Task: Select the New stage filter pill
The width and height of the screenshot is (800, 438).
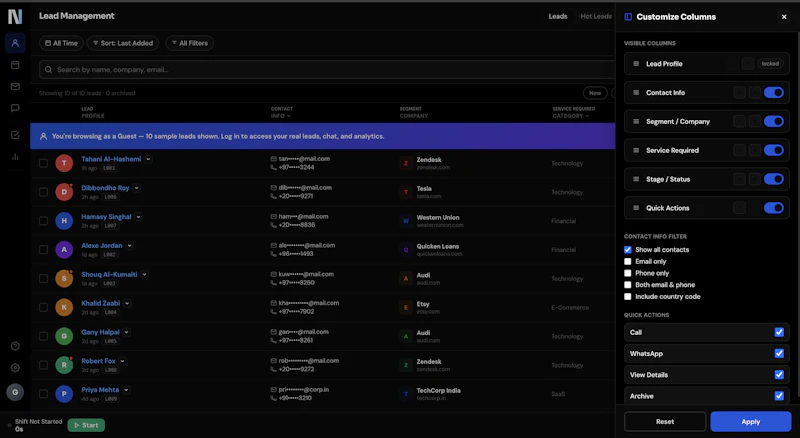Action: click(x=595, y=93)
